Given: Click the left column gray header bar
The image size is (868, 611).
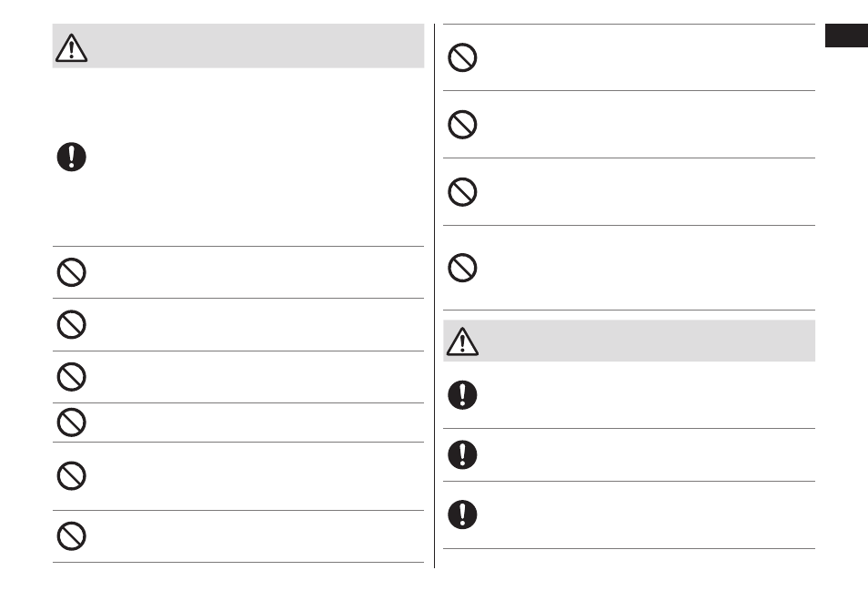Looking at the screenshot, I should (238, 46).
